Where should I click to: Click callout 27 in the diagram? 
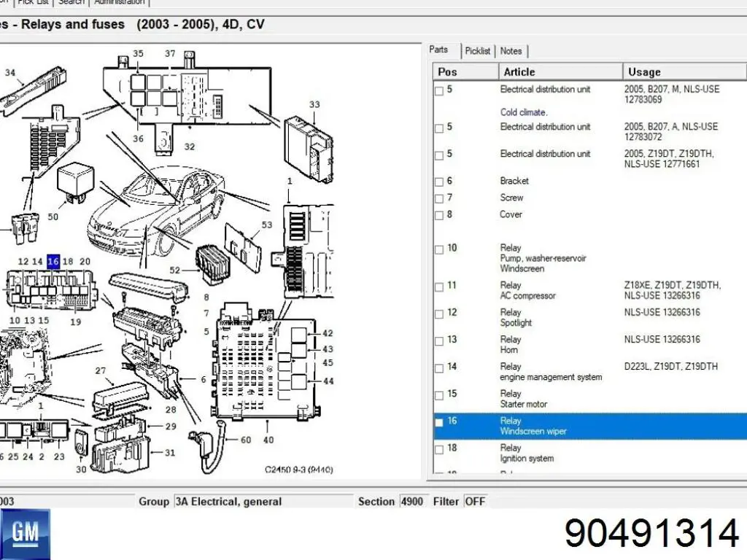coord(101,370)
